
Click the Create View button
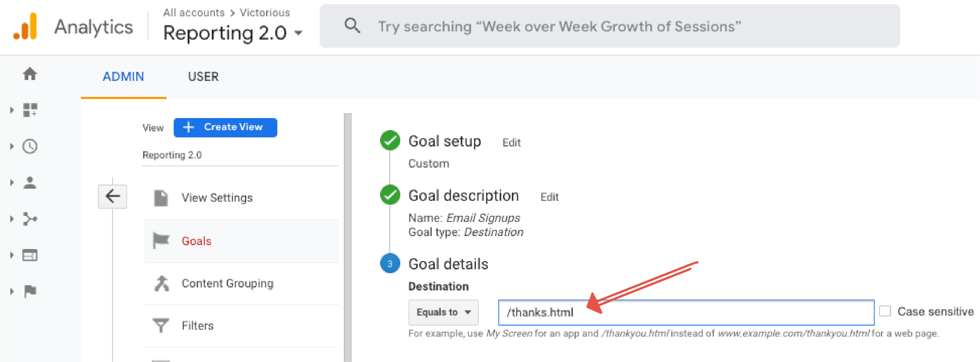tap(225, 127)
